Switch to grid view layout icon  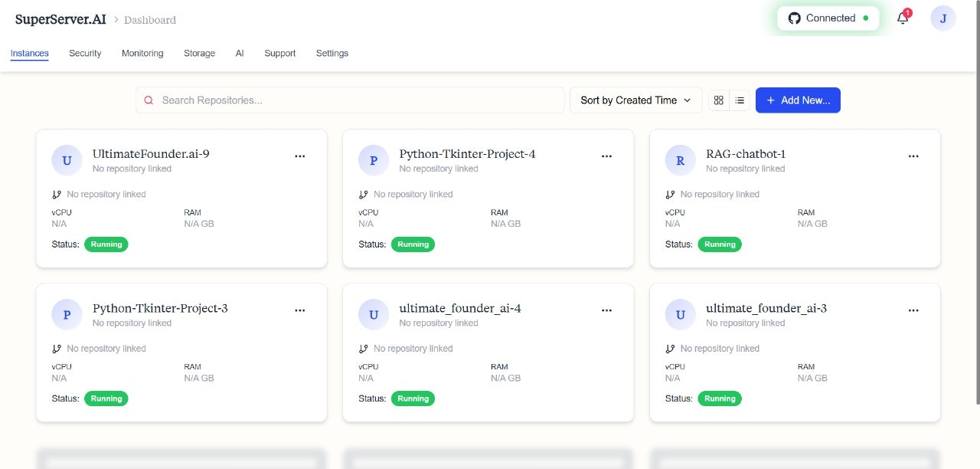click(x=718, y=100)
